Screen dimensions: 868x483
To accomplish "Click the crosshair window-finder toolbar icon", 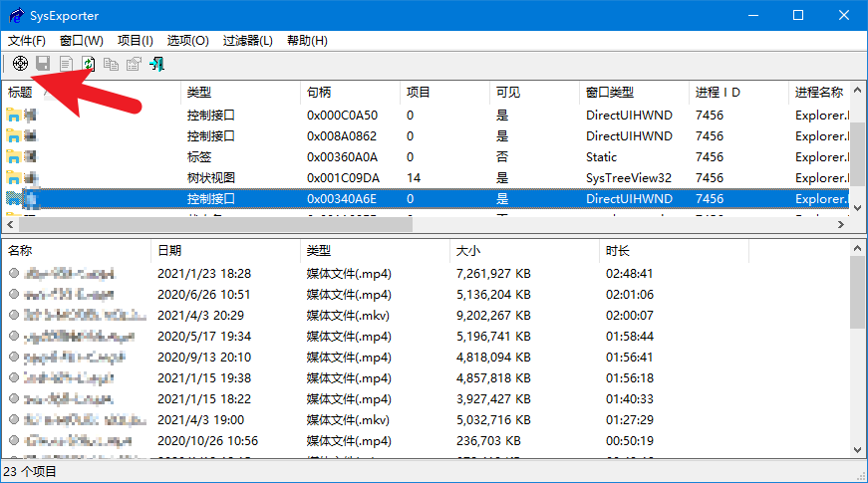I will (20, 64).
